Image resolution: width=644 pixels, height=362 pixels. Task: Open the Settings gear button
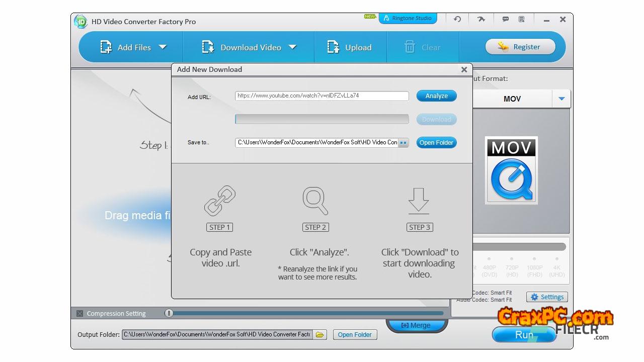(x=547, y=297)
